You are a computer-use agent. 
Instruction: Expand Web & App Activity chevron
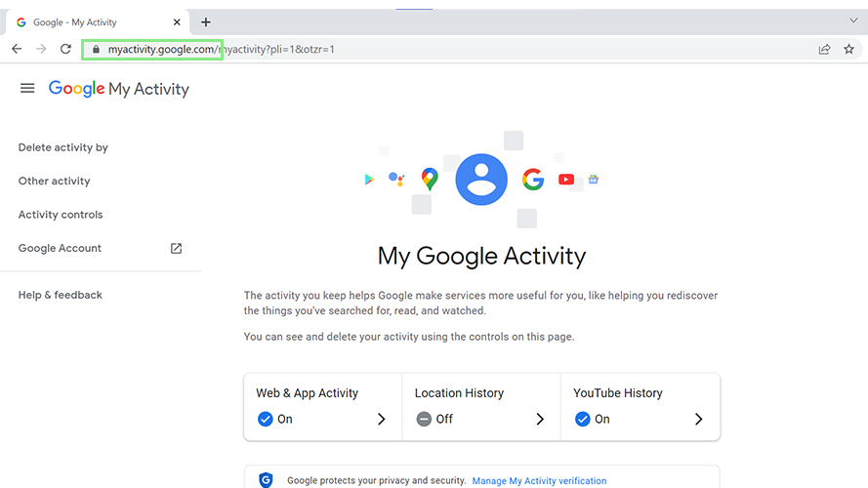382,419
